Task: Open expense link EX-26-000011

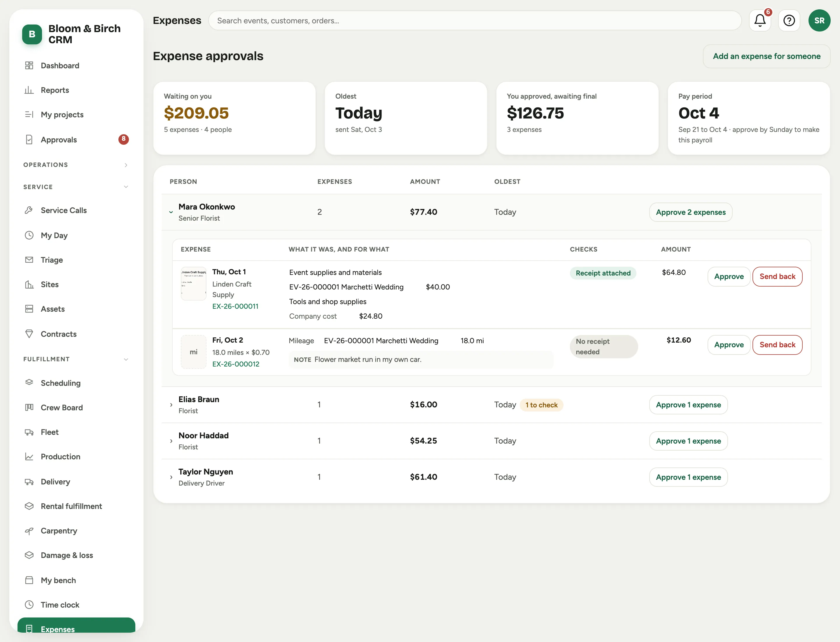Action: click(235, 306)
